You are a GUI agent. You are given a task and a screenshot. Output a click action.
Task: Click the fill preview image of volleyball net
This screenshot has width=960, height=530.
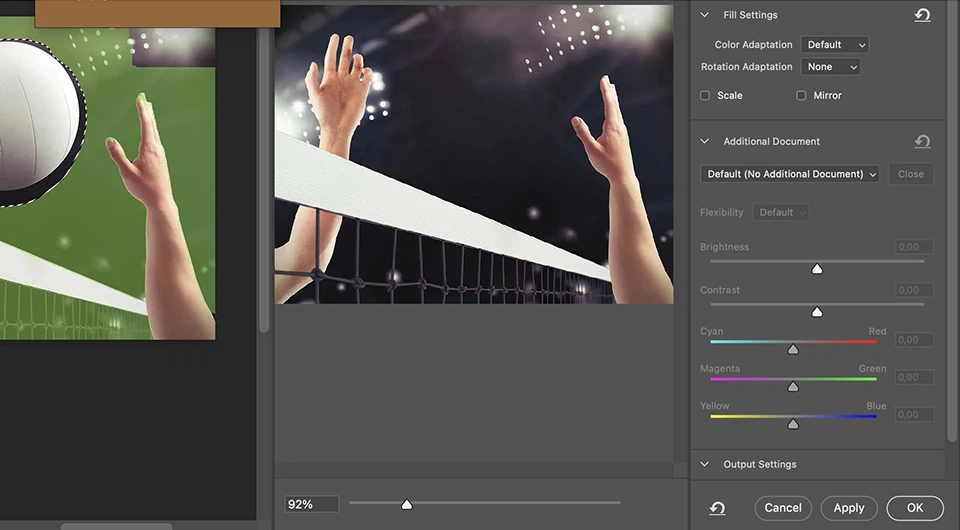(474, 154)
